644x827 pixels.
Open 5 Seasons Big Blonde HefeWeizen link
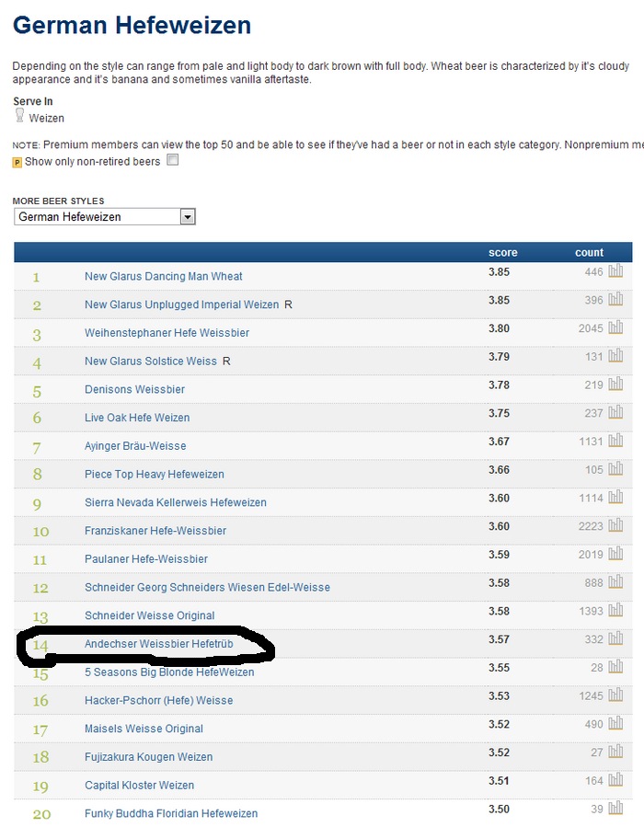tap(169, 672)
